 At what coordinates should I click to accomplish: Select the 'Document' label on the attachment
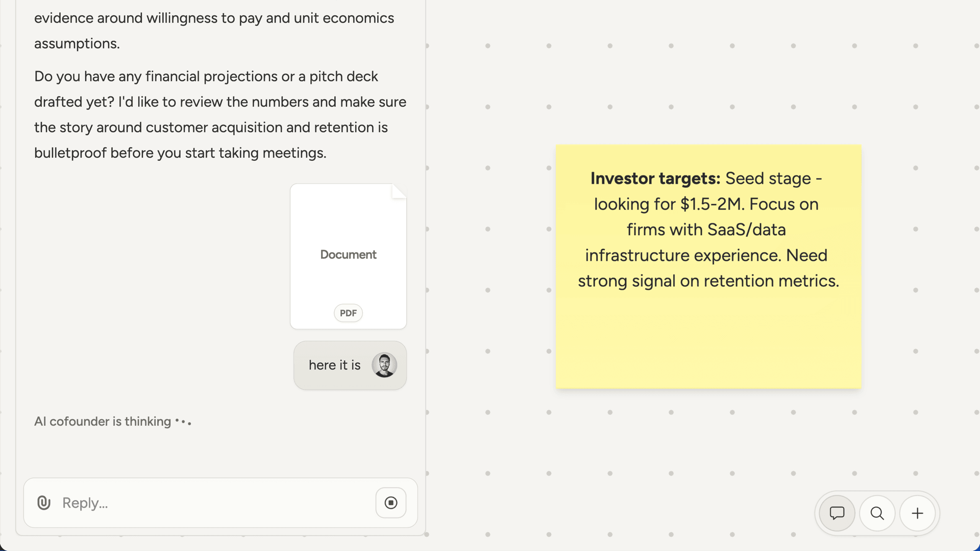[x=348, y=255]
